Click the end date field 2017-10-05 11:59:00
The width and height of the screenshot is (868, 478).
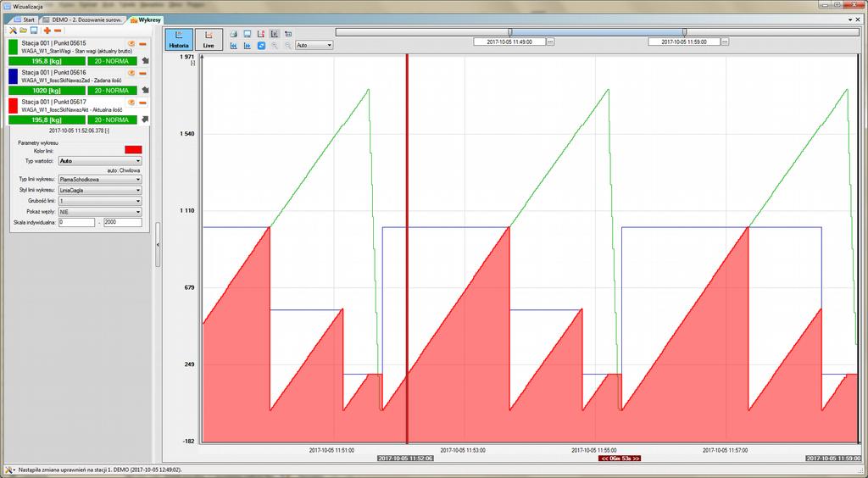(x=684, y=42)
